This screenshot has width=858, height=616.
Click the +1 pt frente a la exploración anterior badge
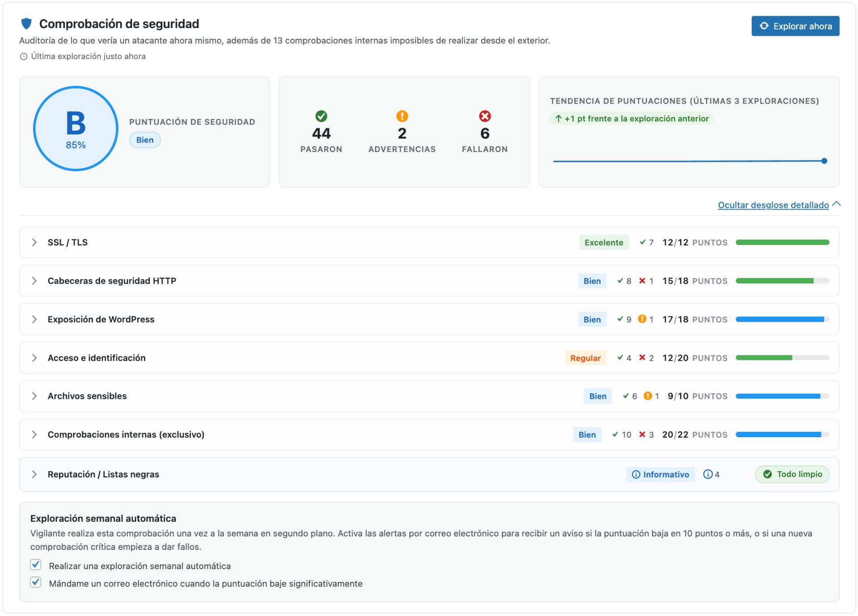coord(631,118)
